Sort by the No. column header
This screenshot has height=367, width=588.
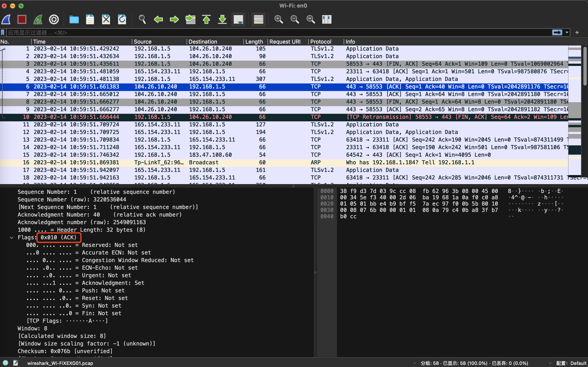[x=16, y=42]
